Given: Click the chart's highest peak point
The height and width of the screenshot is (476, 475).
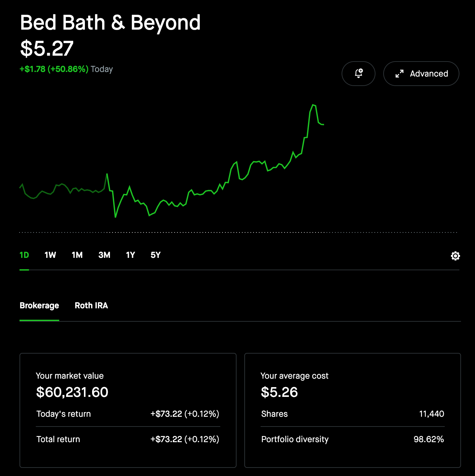Looking at the screenshot, I should click(x=313, y=105).
